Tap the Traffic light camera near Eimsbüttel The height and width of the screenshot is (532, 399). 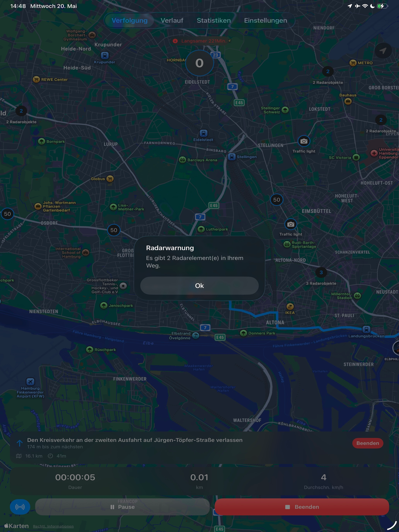point(291,224)
